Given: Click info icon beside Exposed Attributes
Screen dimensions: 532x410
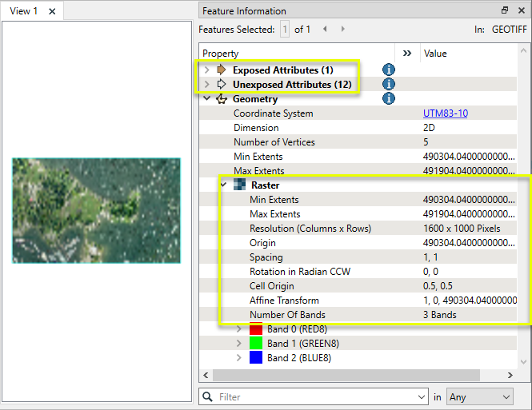Looking at the screenshot, I should [x=389, y=70].
